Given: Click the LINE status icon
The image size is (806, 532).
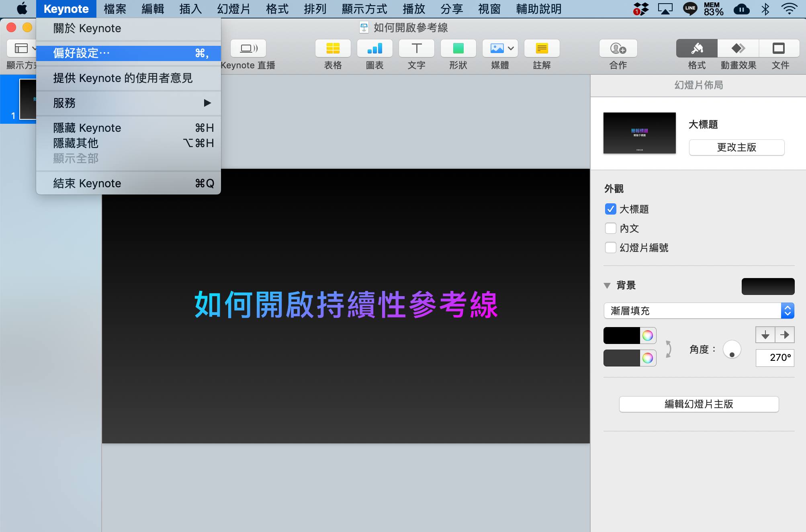Looking at the screenshot, I should [690, 8].
